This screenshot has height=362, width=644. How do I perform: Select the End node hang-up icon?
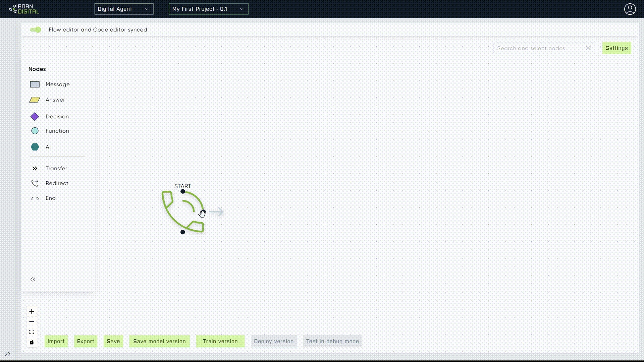[x=35, y=198]
